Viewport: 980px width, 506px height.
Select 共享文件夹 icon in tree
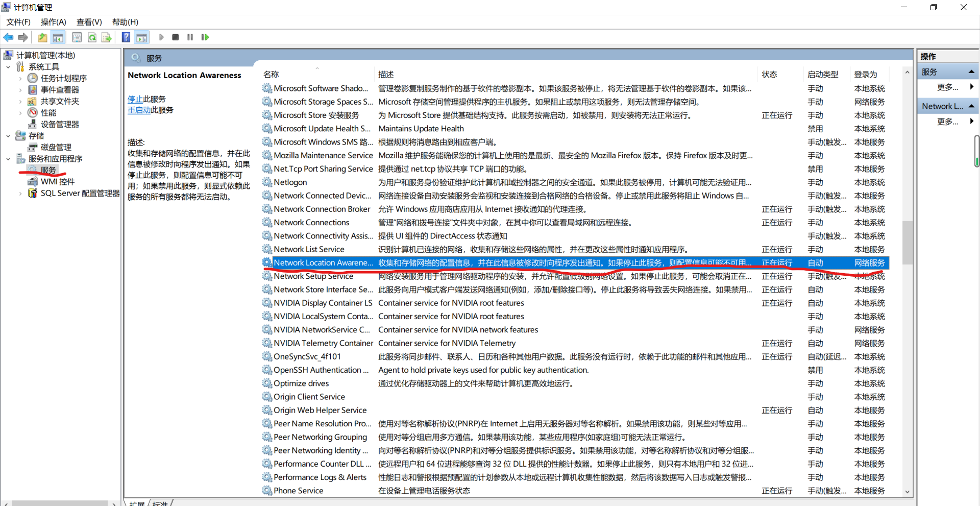[x=33, y=101]
